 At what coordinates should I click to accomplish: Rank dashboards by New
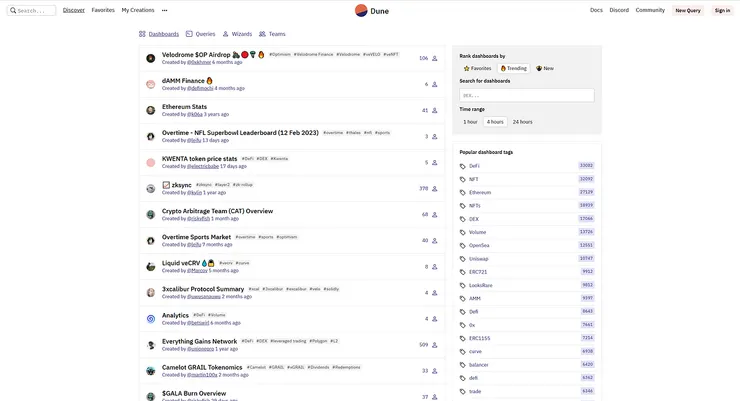545,68
